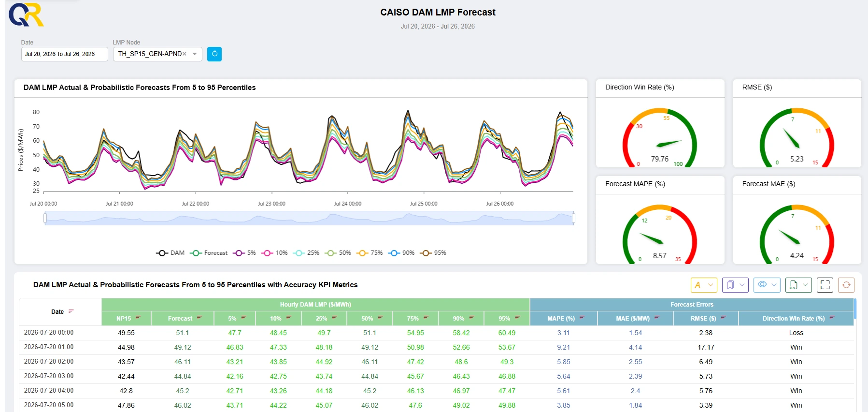The image size is (868, 412).
Task: Click the left handle of the chart range slider
Action: 45,219
